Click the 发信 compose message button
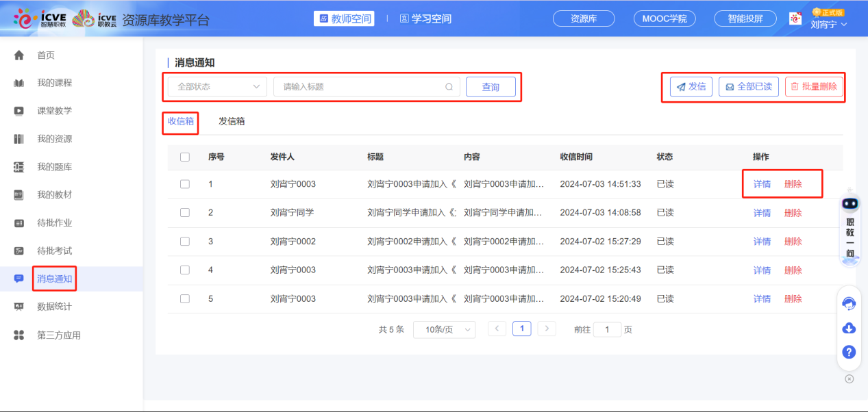 pyautogui.click(x=691, y=86)
